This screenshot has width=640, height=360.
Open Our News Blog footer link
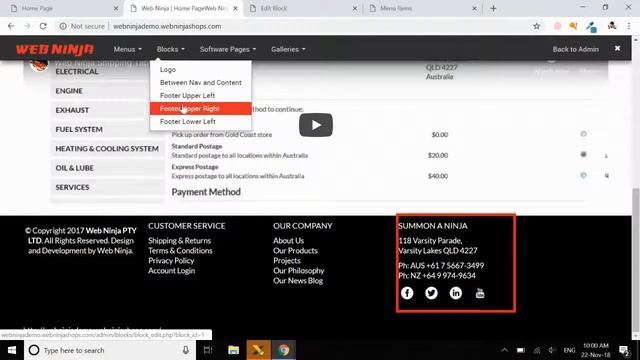(298, 281)
